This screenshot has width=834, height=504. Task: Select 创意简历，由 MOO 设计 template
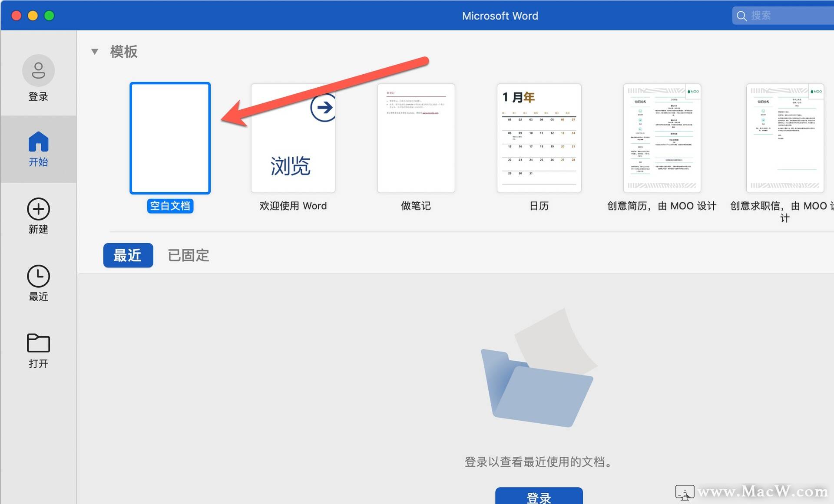click(662, 138)
